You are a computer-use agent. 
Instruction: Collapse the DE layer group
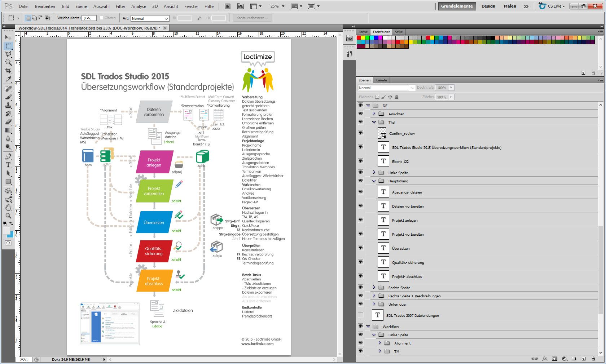click(368, 106)
